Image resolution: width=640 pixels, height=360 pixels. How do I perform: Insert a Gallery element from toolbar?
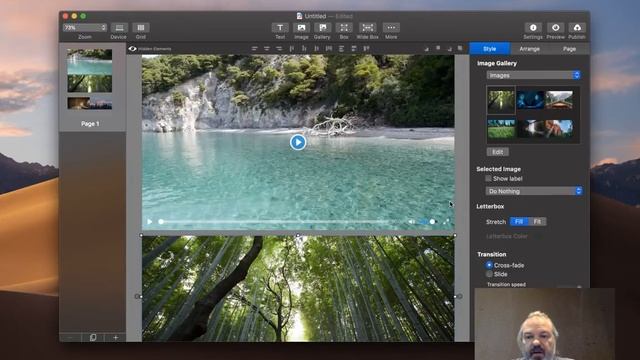click(322, 28)
